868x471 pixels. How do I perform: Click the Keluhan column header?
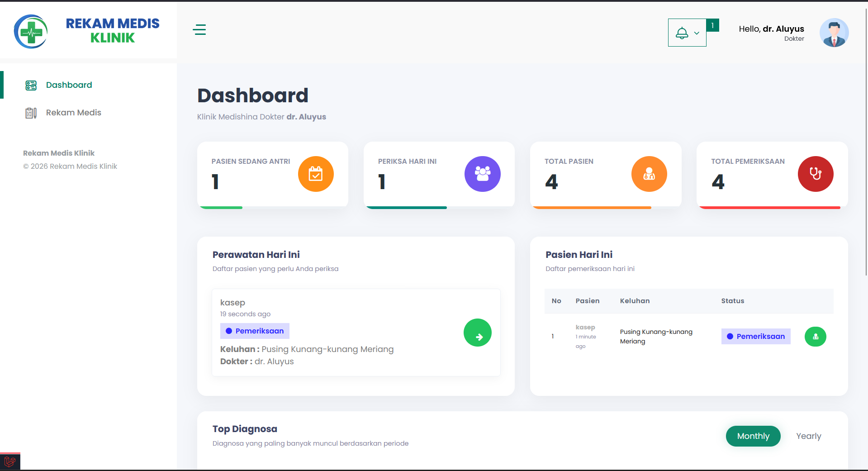click(635, 301)
